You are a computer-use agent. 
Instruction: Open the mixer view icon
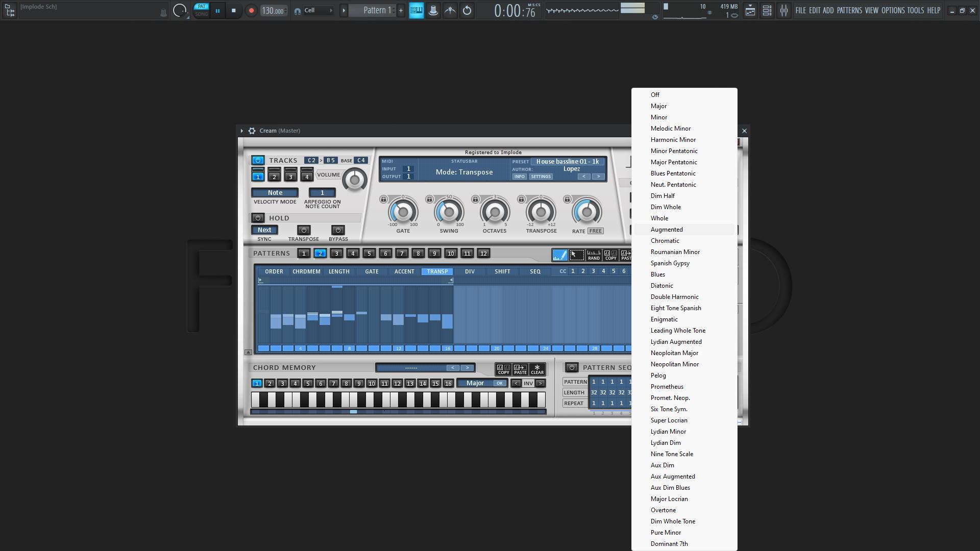783,10
